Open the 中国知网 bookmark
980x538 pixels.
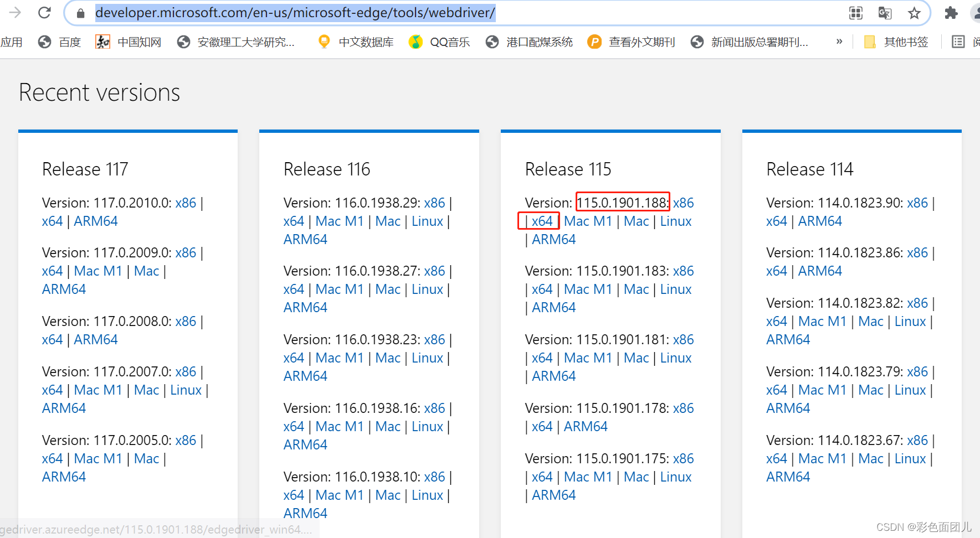(129, 42)
